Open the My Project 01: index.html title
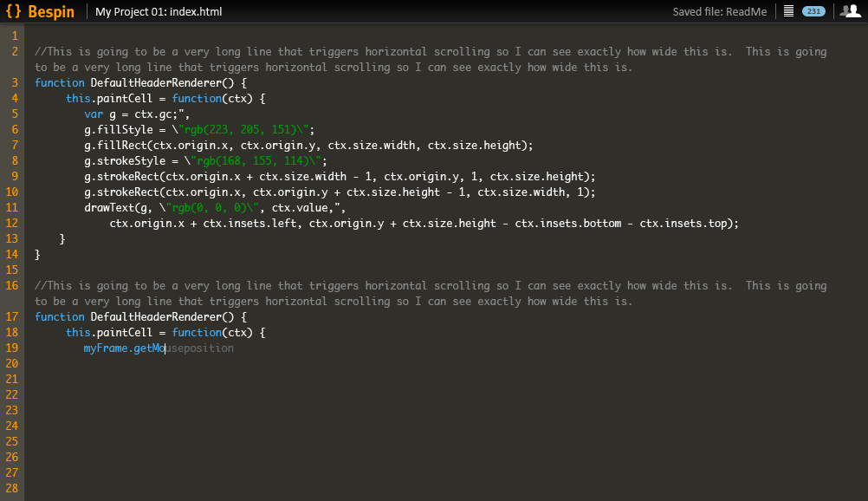Viewport: 868px width, 501px height. click(159, 12)
